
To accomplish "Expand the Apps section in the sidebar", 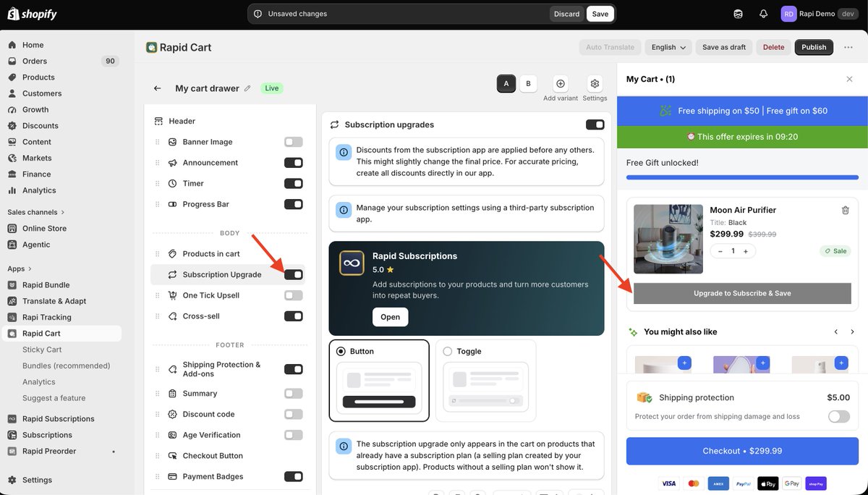I will tap(20, 268).
